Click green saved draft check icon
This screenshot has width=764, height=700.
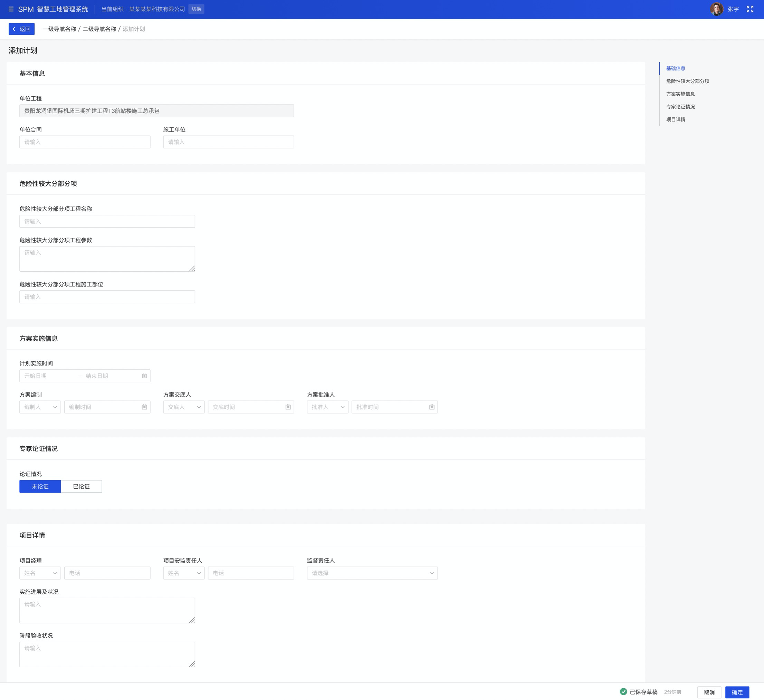pos(623,692)
